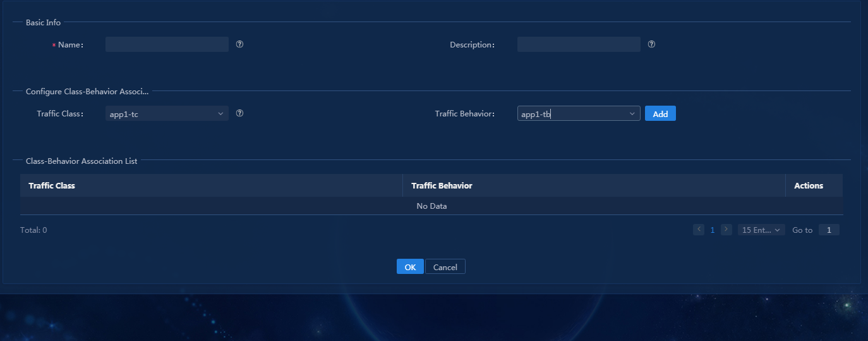The width and height of the screenshot is (868, 341).
Task: Go to next page arrow in pagination
Action: point(726,230)
